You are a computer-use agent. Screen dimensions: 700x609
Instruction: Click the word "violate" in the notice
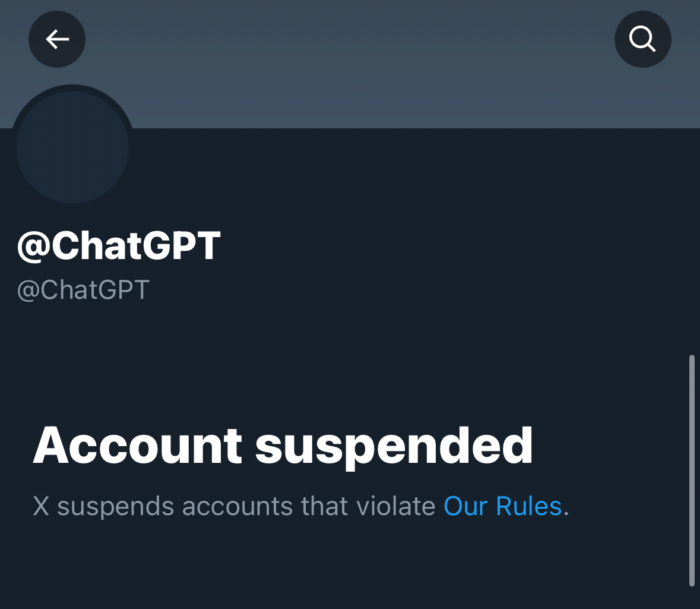397,507
